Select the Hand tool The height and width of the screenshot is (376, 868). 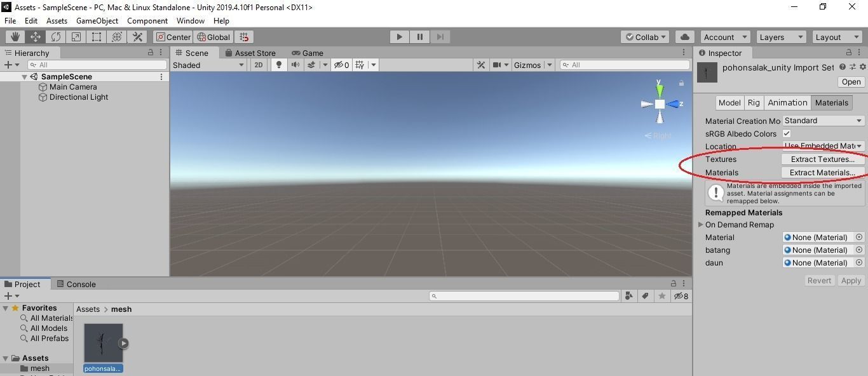click(x=15, y=37)
